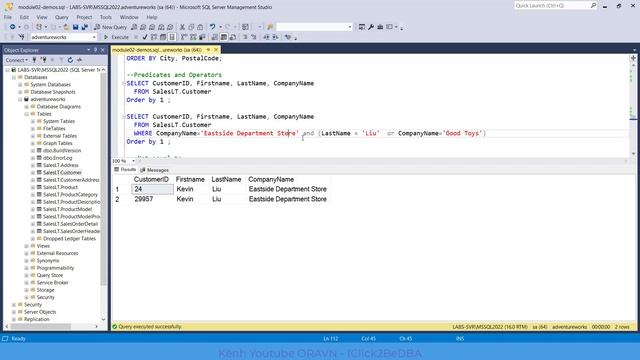Click Display Estimated Execution Plan icon
This screenshot has height=360, width=640.
153,37
